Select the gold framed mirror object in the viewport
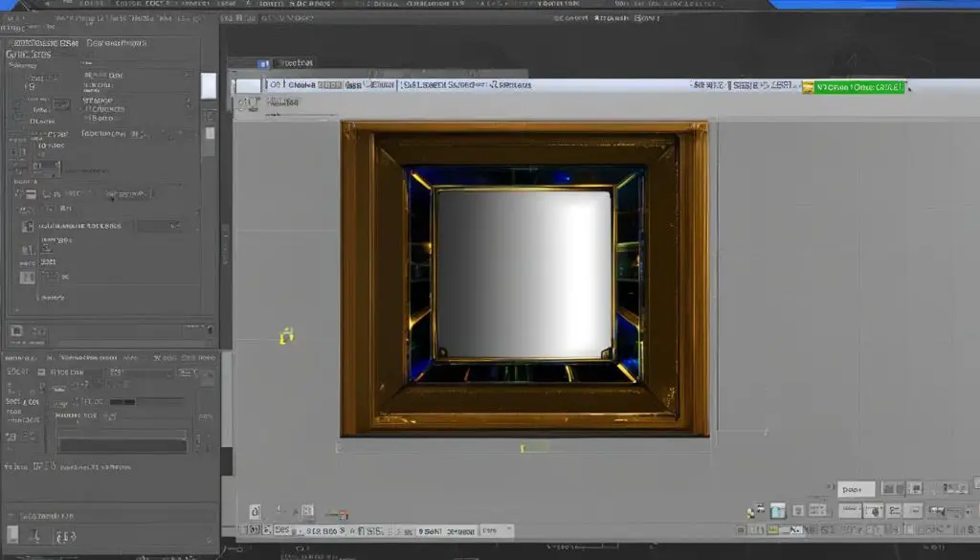 (x=525, y=279)
